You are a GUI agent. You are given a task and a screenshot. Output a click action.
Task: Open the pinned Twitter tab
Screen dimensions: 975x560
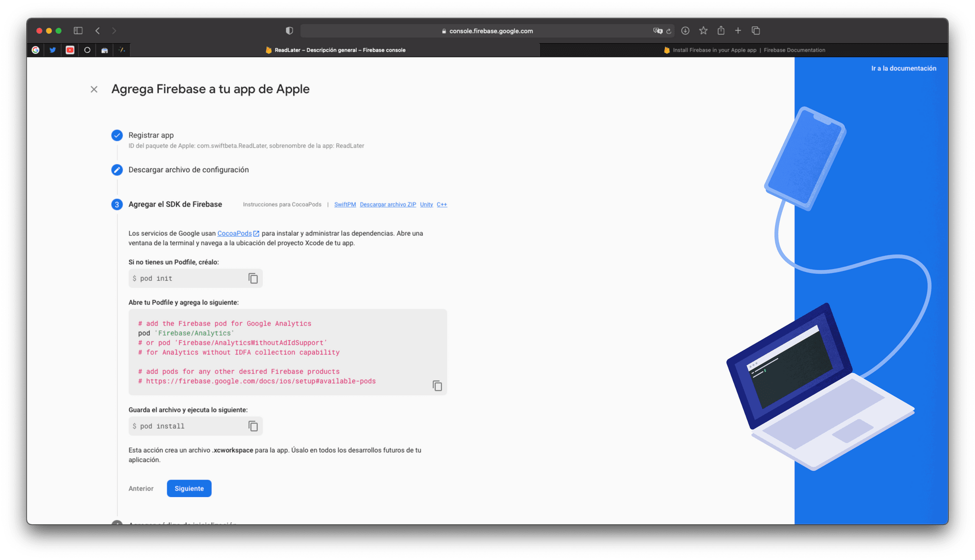click(53, 50)
